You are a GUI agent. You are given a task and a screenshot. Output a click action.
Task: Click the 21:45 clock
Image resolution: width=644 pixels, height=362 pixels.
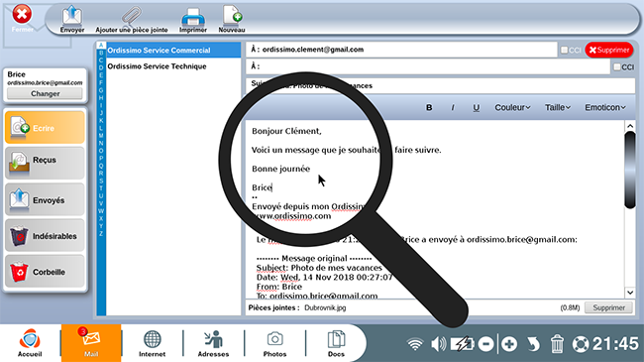click(615, 344)
